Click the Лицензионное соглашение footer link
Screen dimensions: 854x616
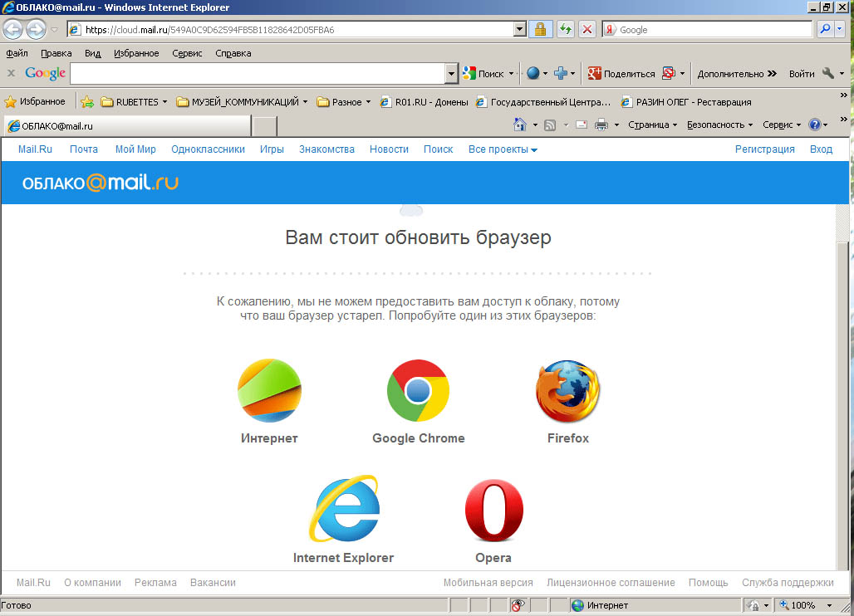coord(611,582)
